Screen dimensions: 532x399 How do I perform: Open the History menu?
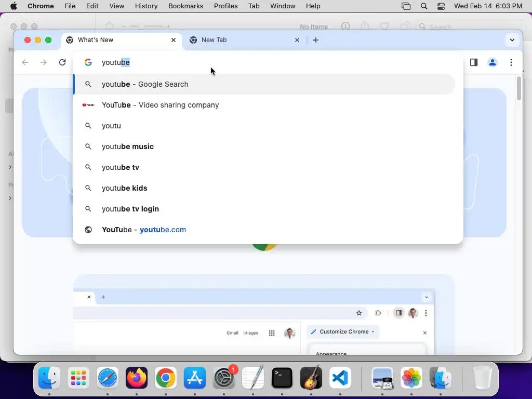pos(146,6)
